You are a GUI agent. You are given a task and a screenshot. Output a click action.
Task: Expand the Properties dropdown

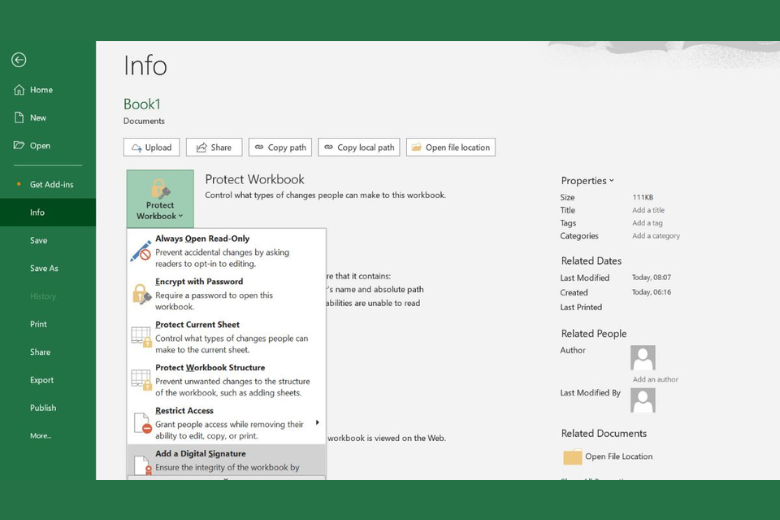coord(587,181)
